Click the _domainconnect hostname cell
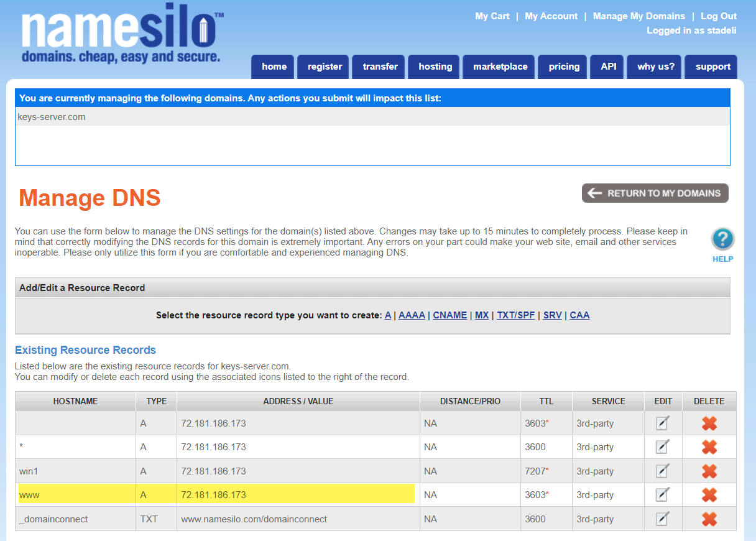 coord(76,519)
